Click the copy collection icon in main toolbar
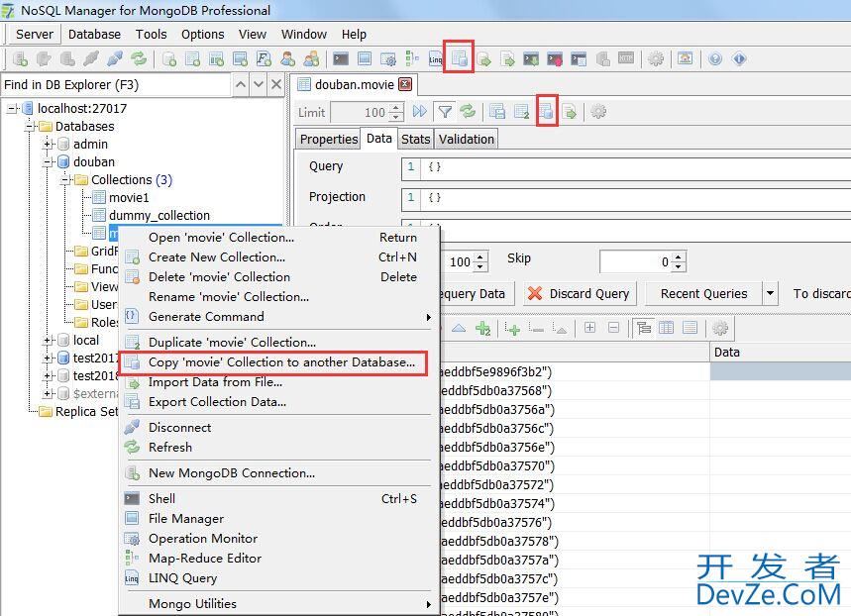The image size is (851, 616). point(459,57)
